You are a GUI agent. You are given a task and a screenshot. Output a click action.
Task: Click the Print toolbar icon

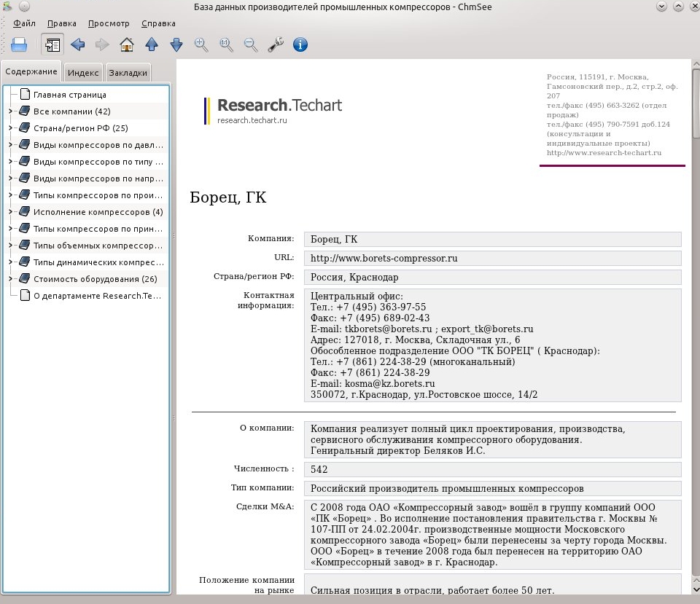coord(19,44)
